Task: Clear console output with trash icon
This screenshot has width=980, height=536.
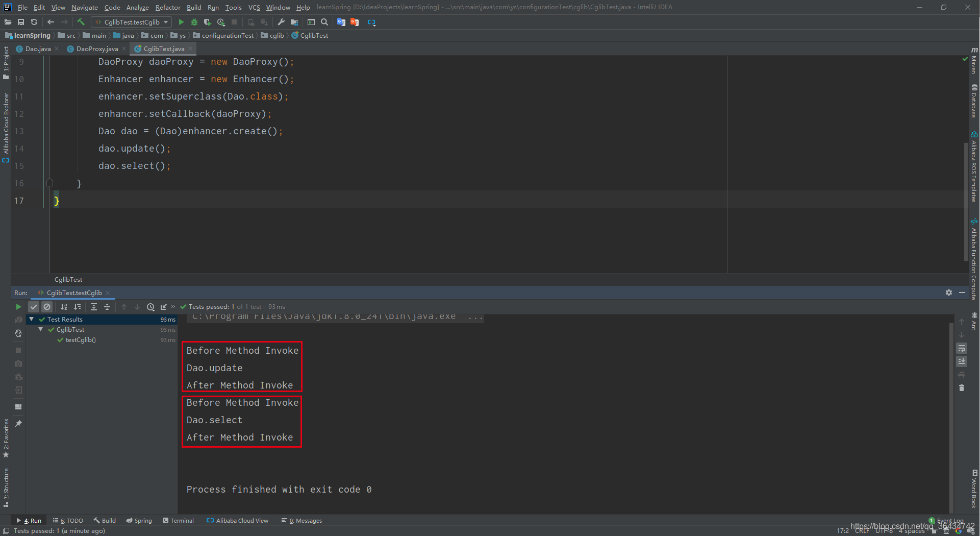Action: pyautogui.click(x=962, y=388)
